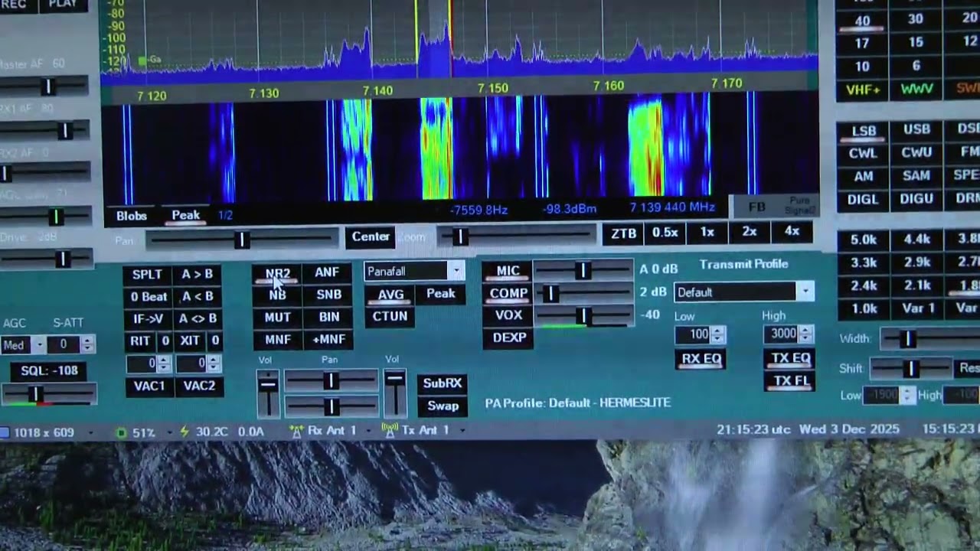Enable BIN binaural audio

328,317
